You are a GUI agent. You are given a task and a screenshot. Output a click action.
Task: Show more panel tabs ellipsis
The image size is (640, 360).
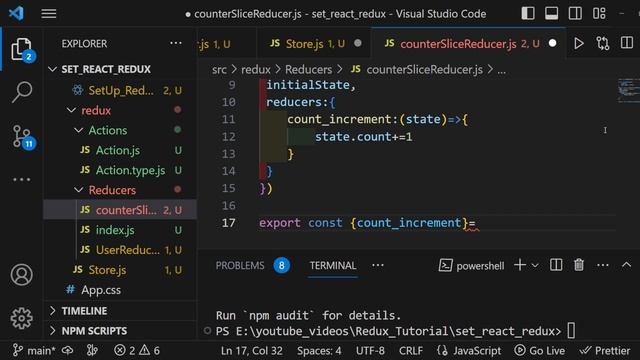(378, 266)
